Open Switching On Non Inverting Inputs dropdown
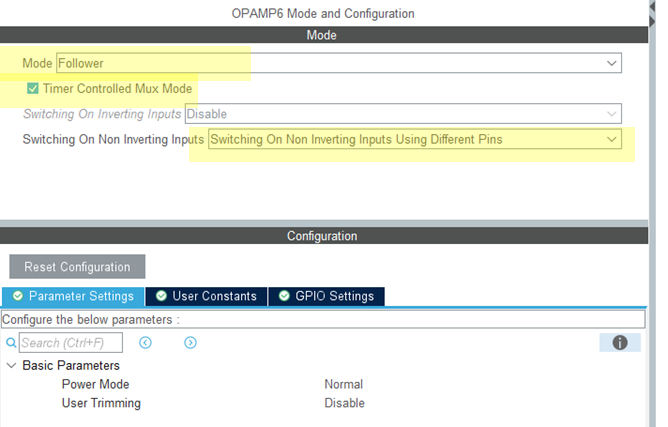Image resolution: width=668 pixels, height=427 pixels. 612,139
